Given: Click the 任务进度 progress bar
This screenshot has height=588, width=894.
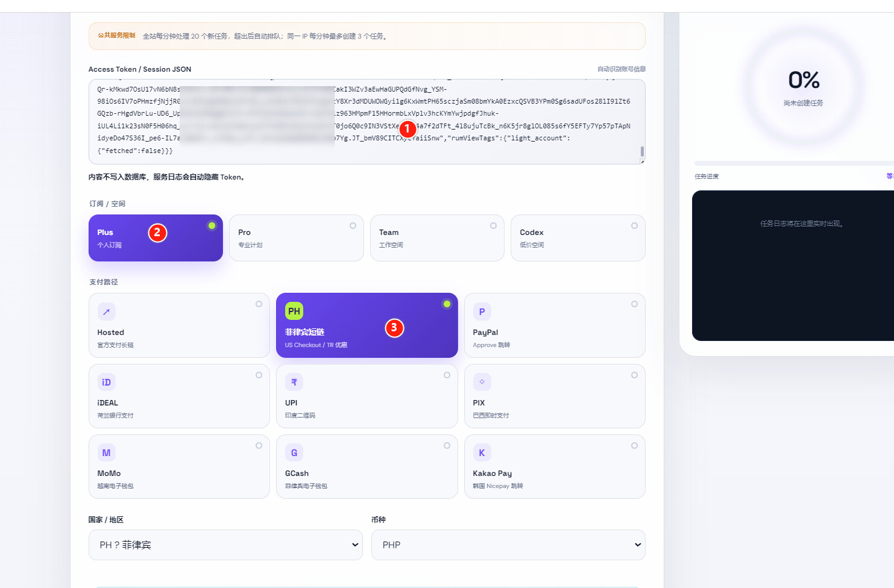Looking at the screenshot, I should coord(794,163).
